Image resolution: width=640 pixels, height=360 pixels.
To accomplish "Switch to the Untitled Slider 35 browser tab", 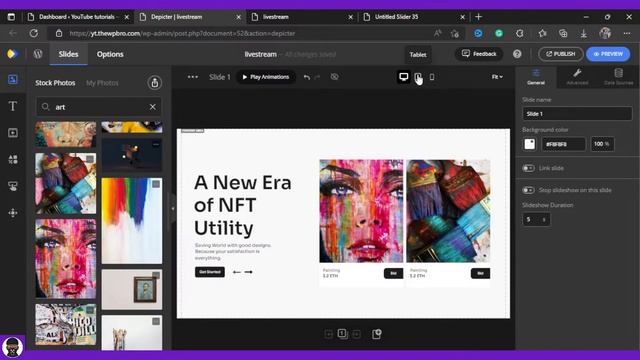I will [414, 17].
